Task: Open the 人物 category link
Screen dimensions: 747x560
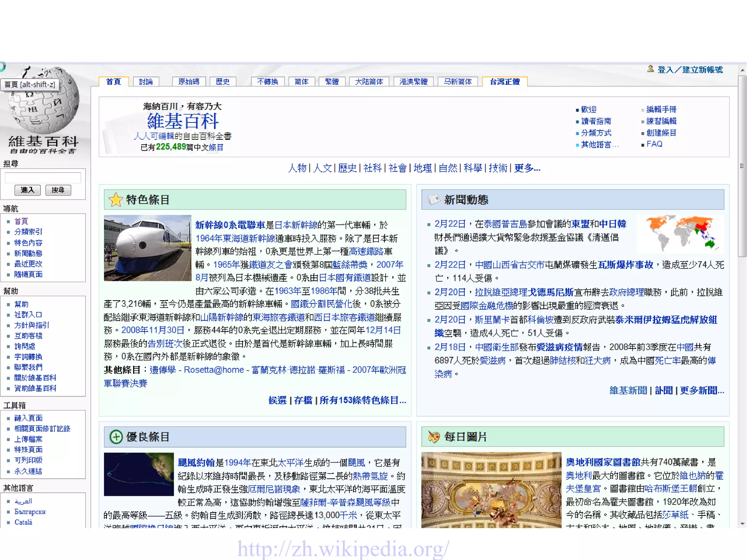Action: [x=297, y=168]
